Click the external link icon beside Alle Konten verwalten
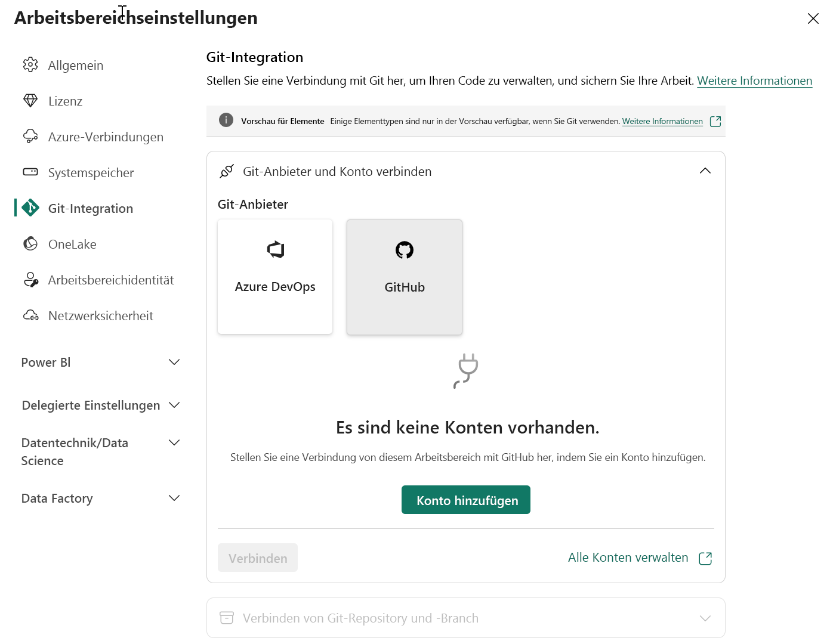The height and width of the screenshot is (644, 830). (705, 558)
